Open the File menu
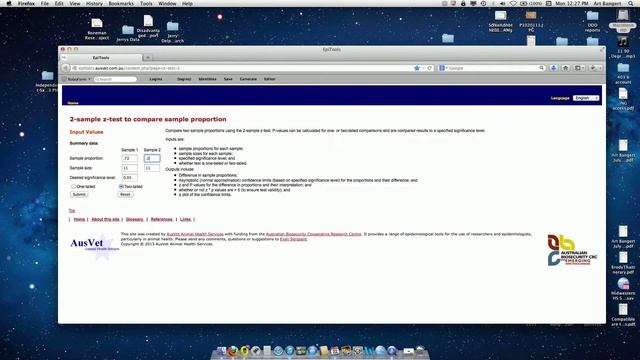This screenshot has width=640, height=360. pos(44,3)
